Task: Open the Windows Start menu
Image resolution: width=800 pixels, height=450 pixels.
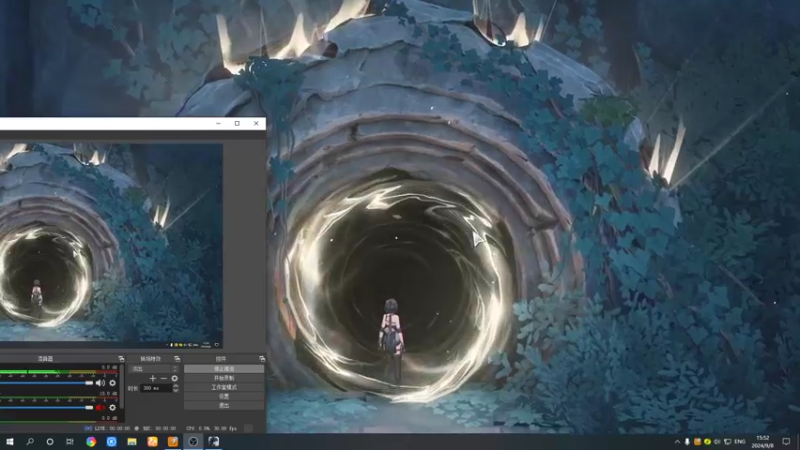Action: click(x=10, y=441)
